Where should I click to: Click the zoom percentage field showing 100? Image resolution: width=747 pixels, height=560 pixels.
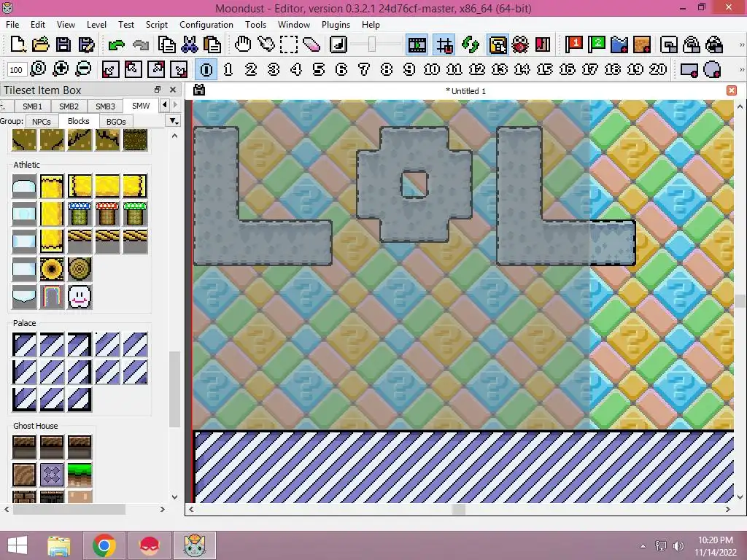(x=16, y=69)
